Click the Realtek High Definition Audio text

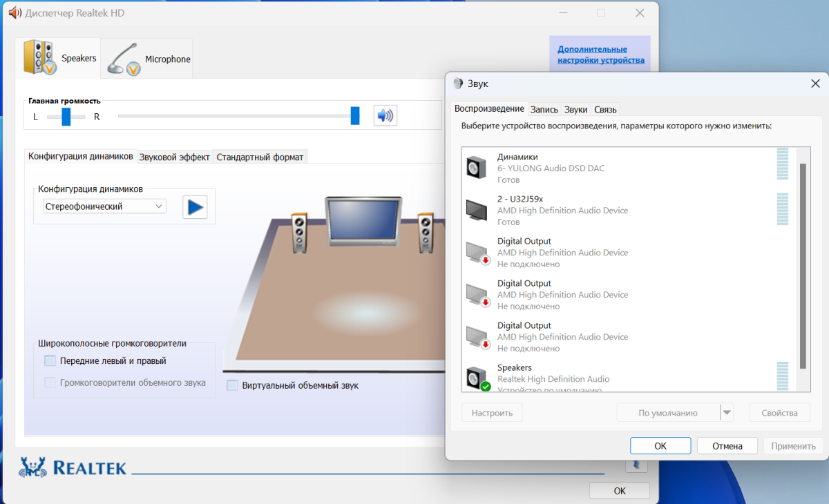click(553, 379)
